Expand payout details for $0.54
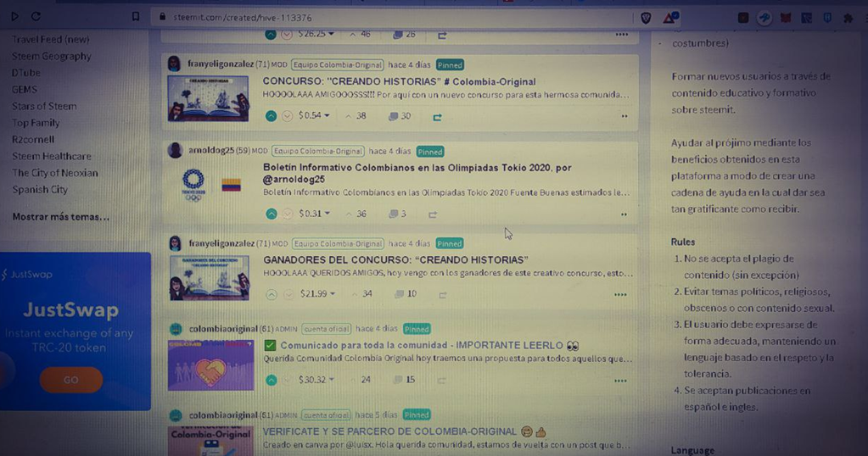Viewport: 868px width, 456px height. pyautogui.click(x=314, y=115)
